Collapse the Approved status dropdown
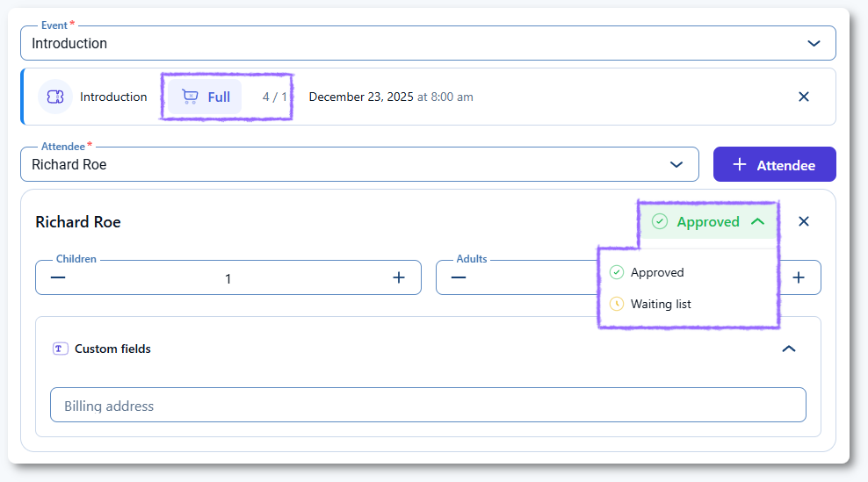 tap(758, 221)
